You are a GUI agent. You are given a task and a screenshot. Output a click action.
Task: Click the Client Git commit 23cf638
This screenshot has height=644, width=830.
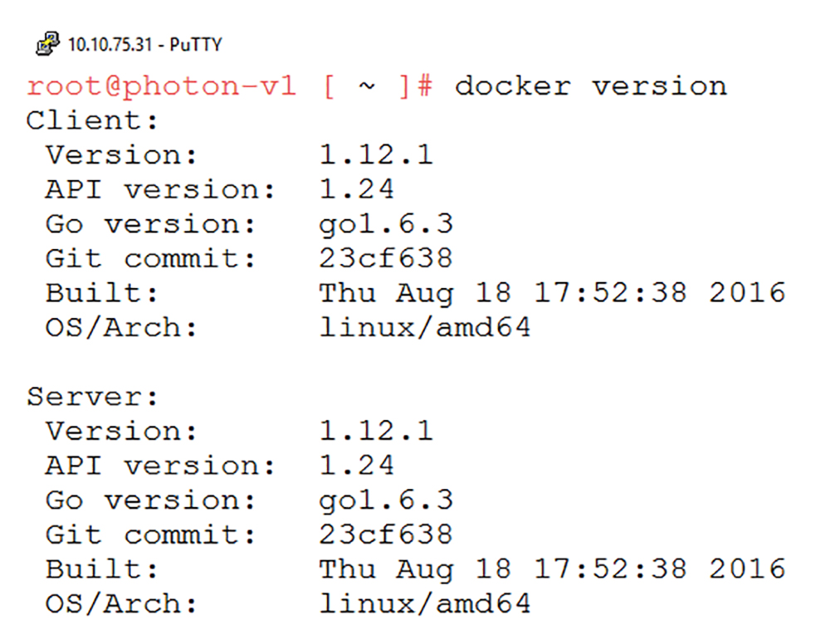386,258
